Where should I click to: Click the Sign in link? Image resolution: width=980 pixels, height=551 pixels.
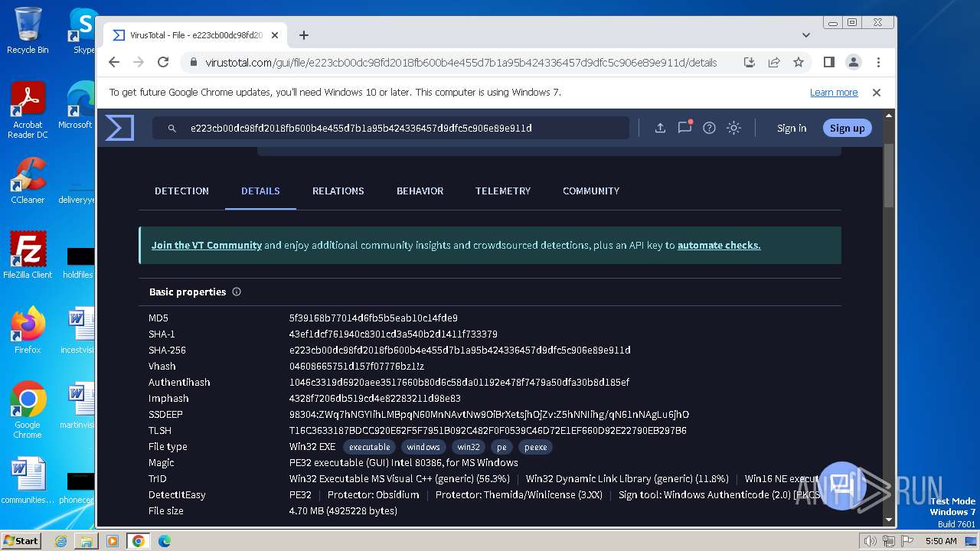coord(792,128)
